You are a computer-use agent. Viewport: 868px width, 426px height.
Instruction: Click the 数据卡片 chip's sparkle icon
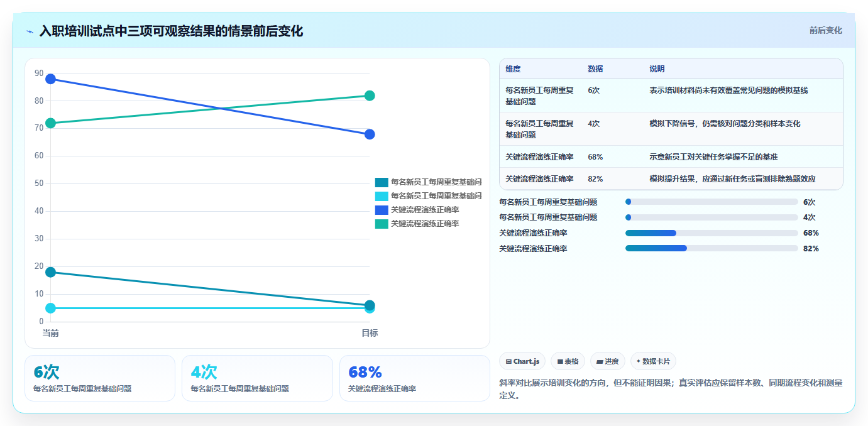pos(639,361)
